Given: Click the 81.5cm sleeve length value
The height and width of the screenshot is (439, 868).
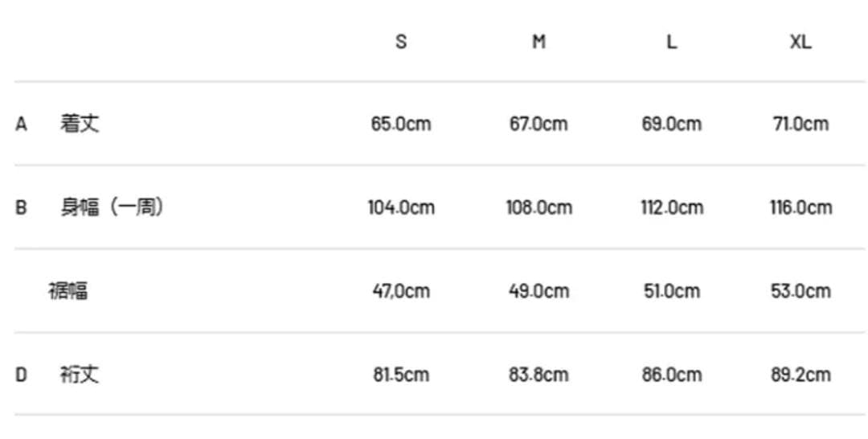Looking at the screenshot, I should (401, 375).
